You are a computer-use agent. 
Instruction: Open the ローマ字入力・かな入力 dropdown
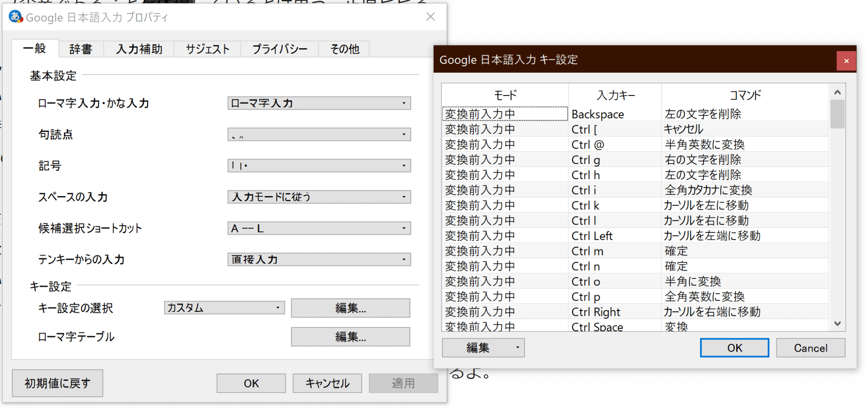(319, 103)
